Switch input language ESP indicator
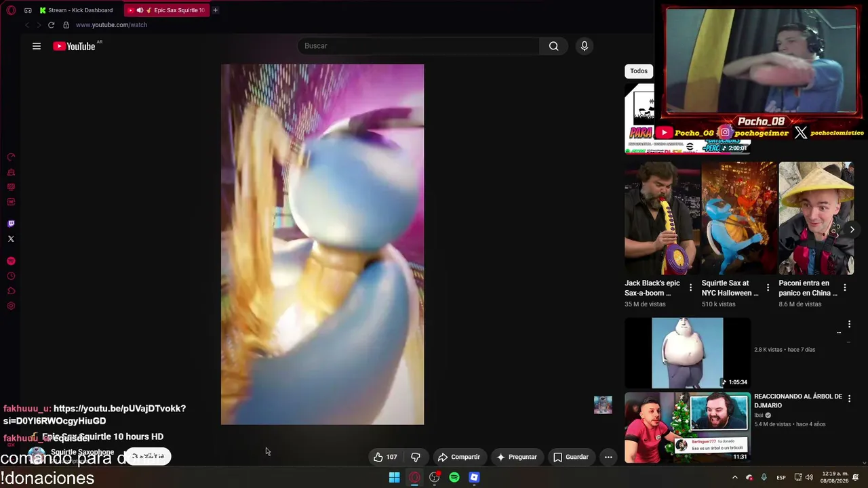868x488 pixels. point(781,477)
